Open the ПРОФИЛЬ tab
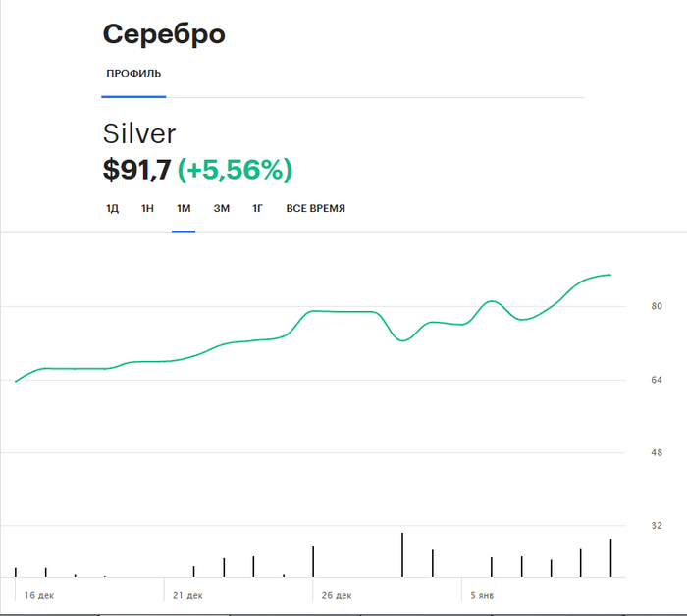 (x=133, y=74)
